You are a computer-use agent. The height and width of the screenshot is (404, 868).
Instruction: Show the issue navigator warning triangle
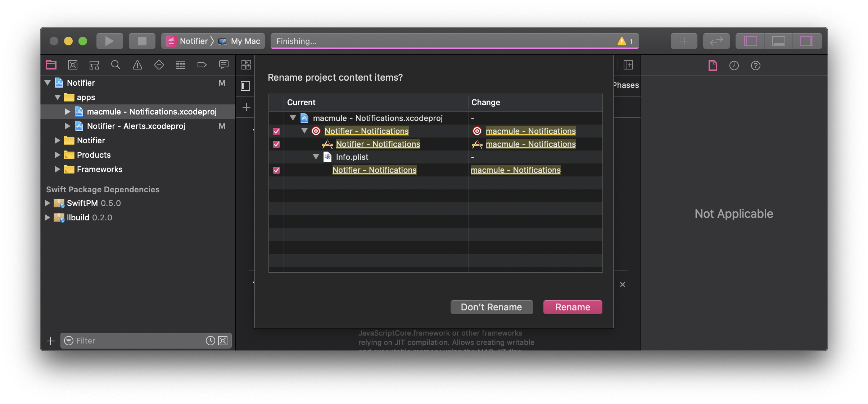click(x=137, y=65)
